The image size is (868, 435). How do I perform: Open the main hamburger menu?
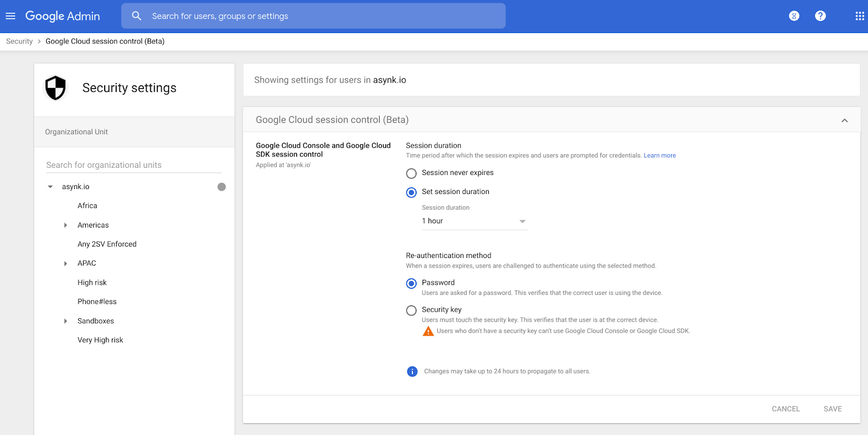click(x=10, y=16)
